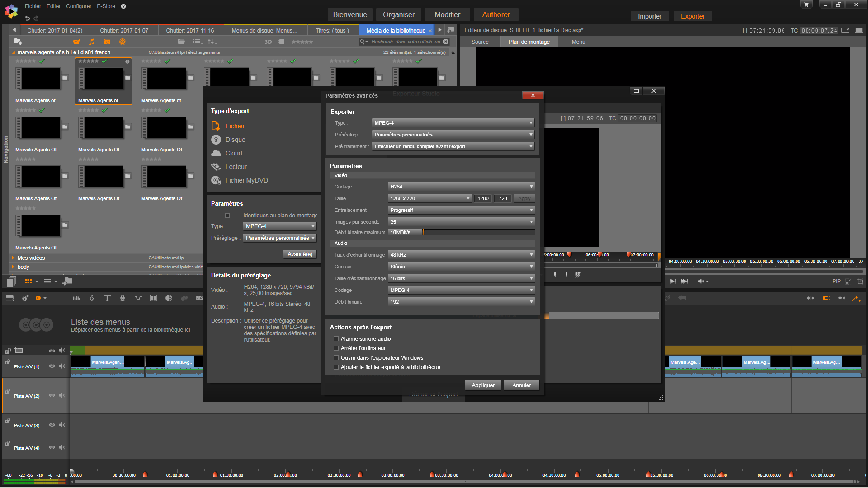Select the Disque export type
The image size is (868, 488).
[235, 140]
